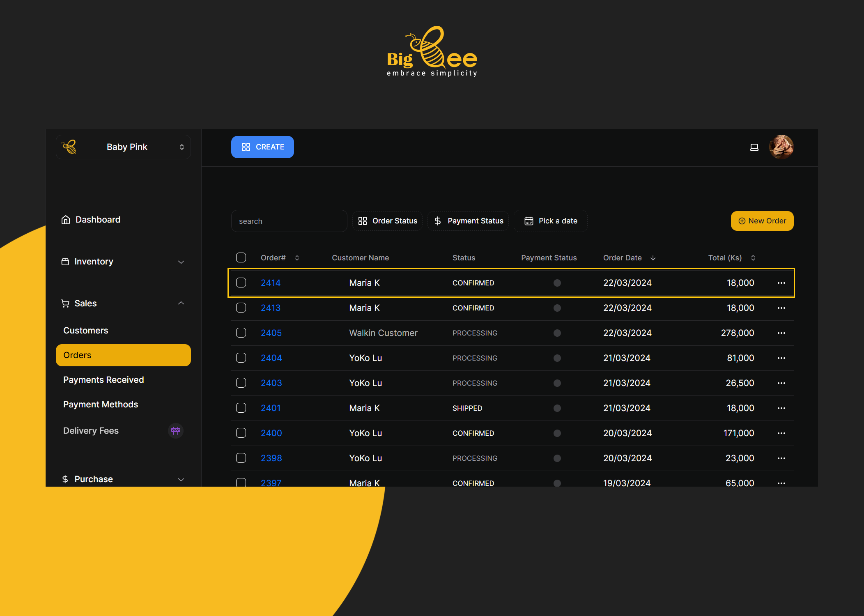The height and width of the screenshot is (616, 864).
Task: Click the blue CREATE button
Action: pos(262,147)
